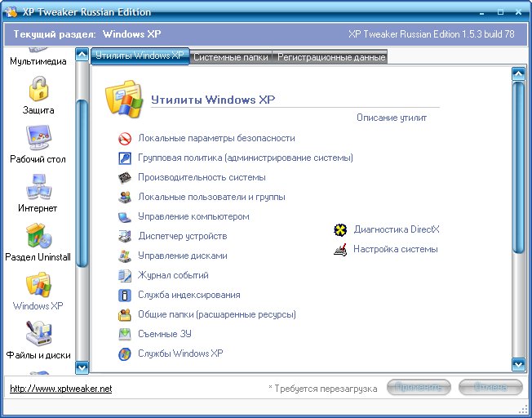Open Управление дисками text link
This screenshot has height=418, width=532.
(183, 256)
